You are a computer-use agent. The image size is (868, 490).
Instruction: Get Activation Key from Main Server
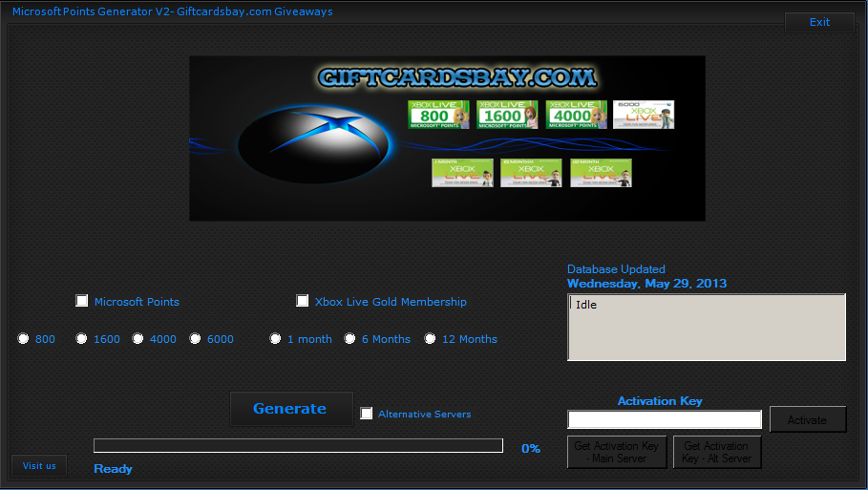pos(617,452)
